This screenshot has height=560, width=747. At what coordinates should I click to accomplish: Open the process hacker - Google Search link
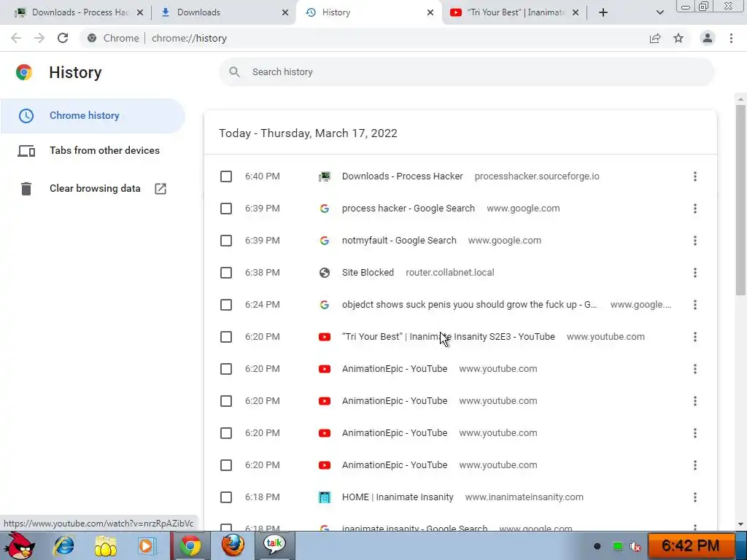point(409,208)
